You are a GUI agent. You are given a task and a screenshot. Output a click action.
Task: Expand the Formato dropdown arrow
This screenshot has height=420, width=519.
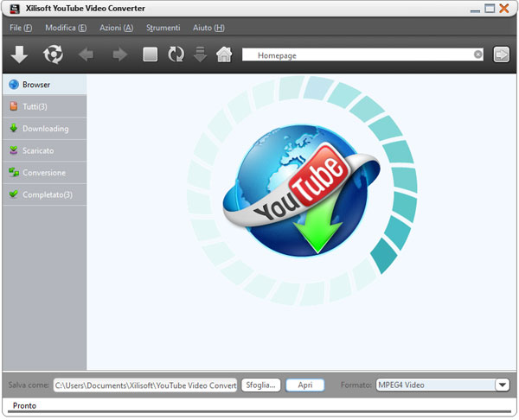pos(503,385)
